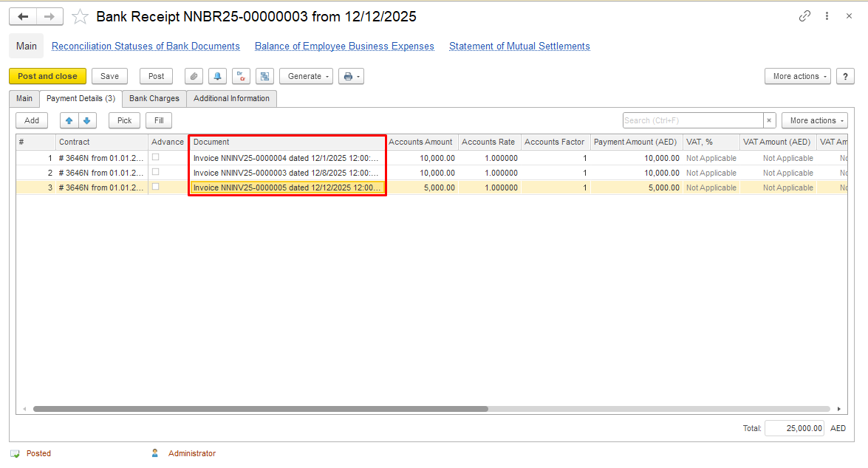868x468 pixels.
Task: Select the Payment Details (3) tab
Action: (x=81, y=98)
